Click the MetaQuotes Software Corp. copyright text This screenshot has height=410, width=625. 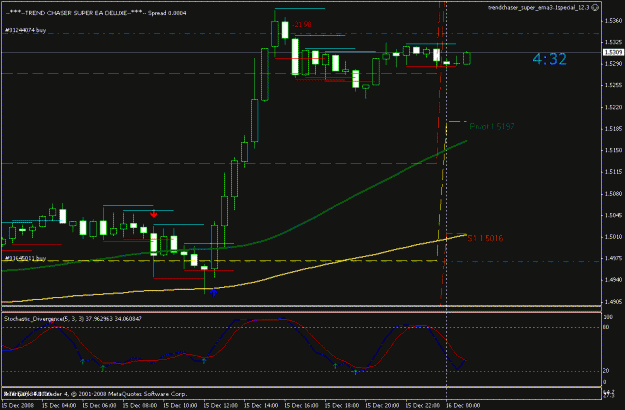(x=129, y=394)
